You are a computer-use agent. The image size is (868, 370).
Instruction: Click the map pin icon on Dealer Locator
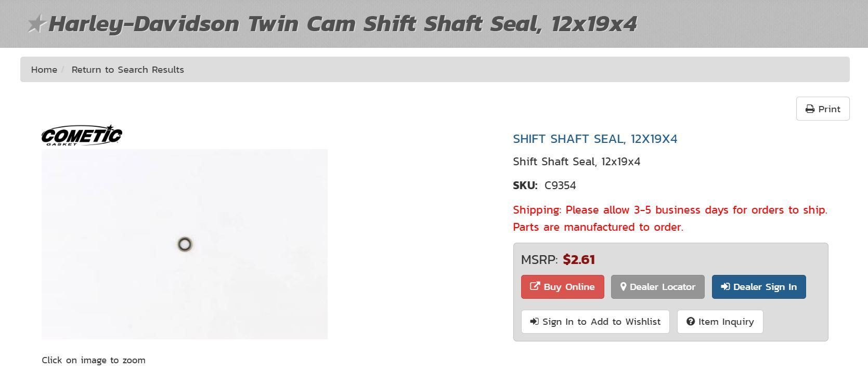pos(623,287)
